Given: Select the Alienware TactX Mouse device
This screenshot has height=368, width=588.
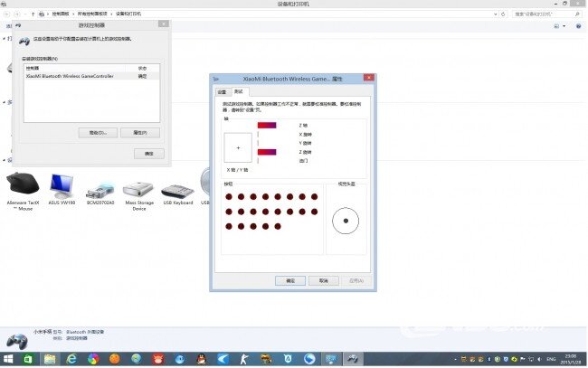Looking at the screenshot, I should pos(23,191).
